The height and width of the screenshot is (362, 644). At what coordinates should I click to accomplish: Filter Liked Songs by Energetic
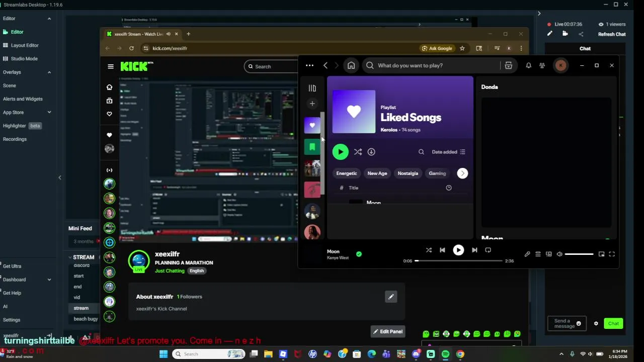point(347,173)
